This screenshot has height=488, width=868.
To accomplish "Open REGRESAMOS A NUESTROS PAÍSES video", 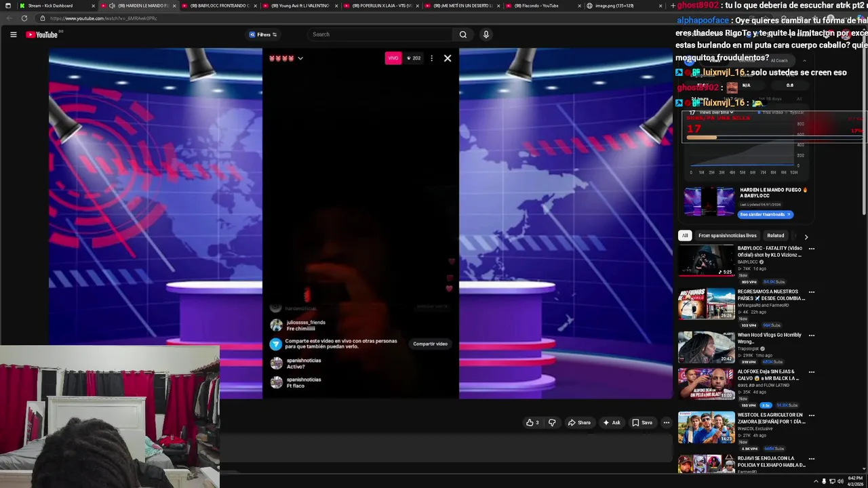I will 706,304.
